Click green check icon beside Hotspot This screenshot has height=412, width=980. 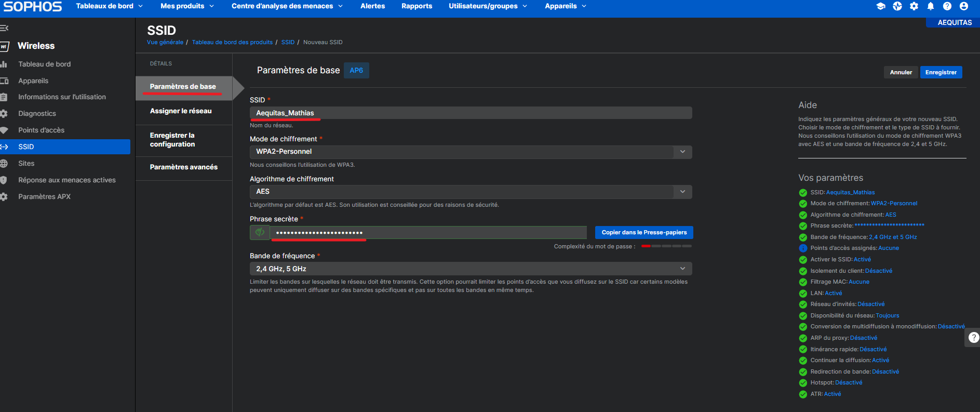803,383
